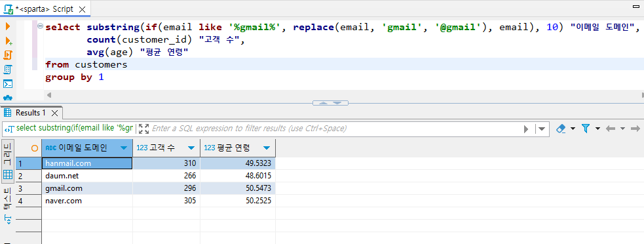Screen dimensions: 644x244
Task: Clear filters with the eraser icon
Action: [x=560, y=129]
